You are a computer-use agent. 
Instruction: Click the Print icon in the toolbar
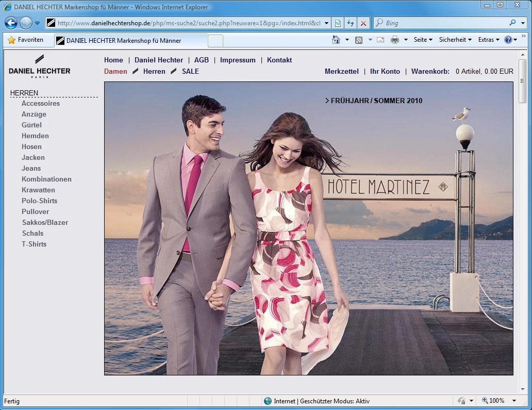[x=394, y=40]
